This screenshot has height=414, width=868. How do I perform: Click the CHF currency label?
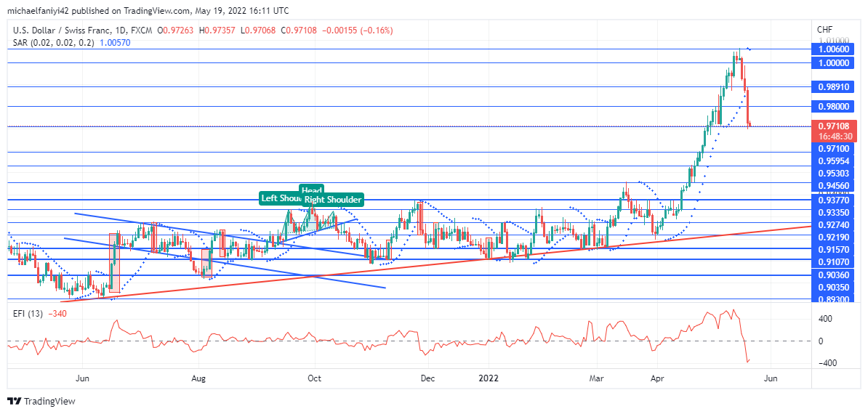(x=824, y=29)
